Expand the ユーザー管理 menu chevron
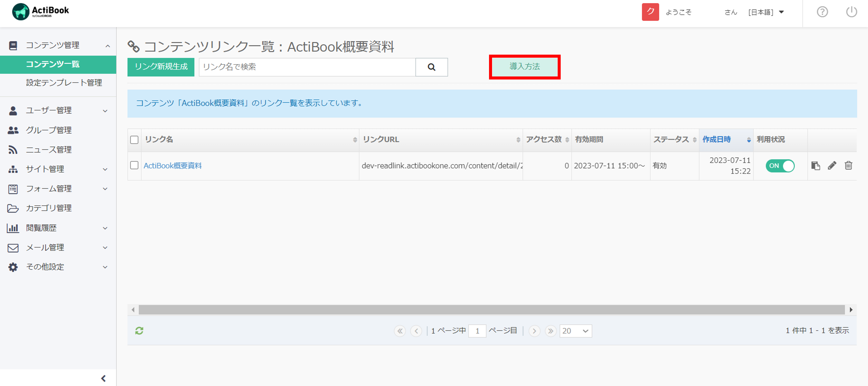Screen dimensions: 868x386 pos(105,111)
